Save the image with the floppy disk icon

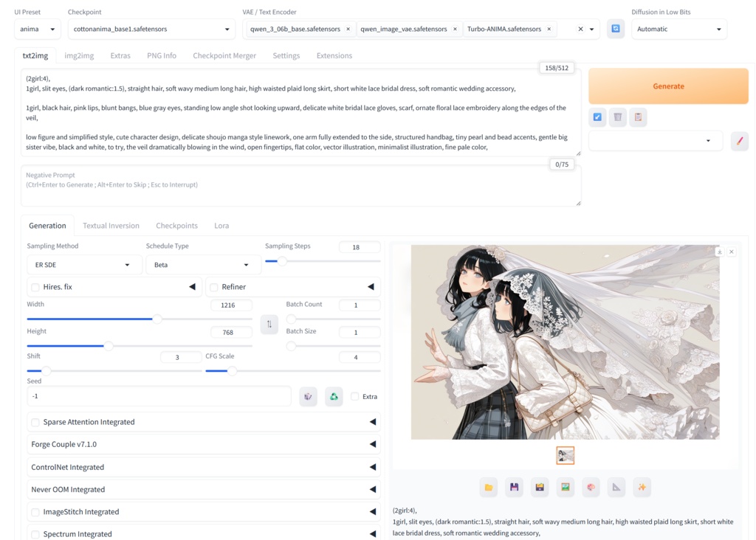pyautogui.click(x=514, y=487)
